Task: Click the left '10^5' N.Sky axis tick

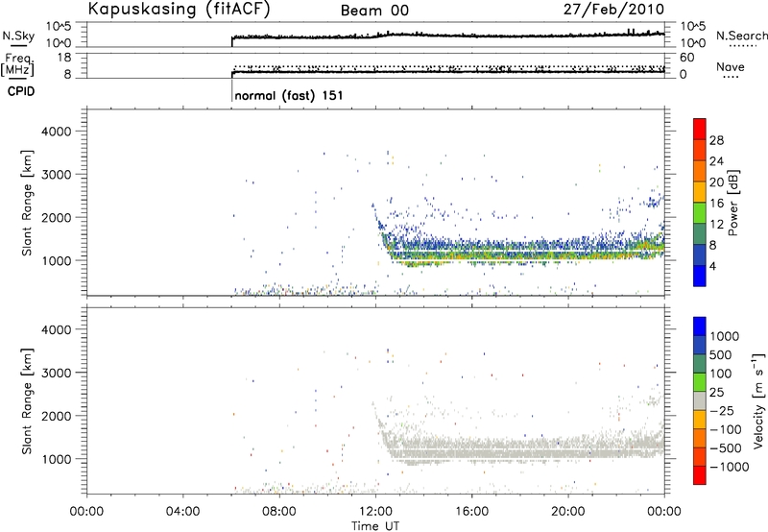Action: tap(59, 26)
